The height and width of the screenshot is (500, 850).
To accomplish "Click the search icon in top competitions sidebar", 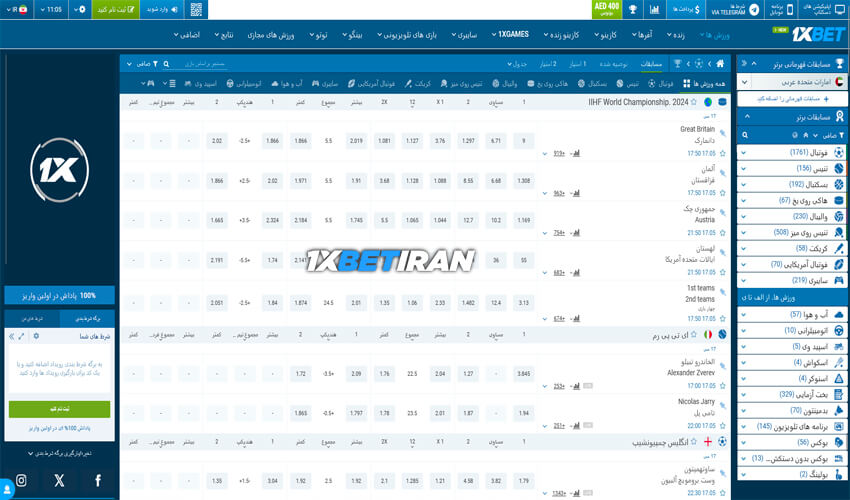I will click(x=745, y=135).
